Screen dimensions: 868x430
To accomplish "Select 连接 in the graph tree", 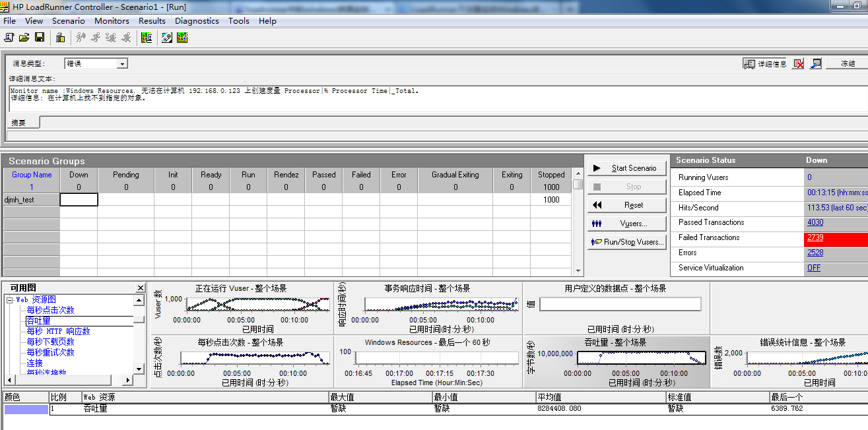I will click(34, 363).
